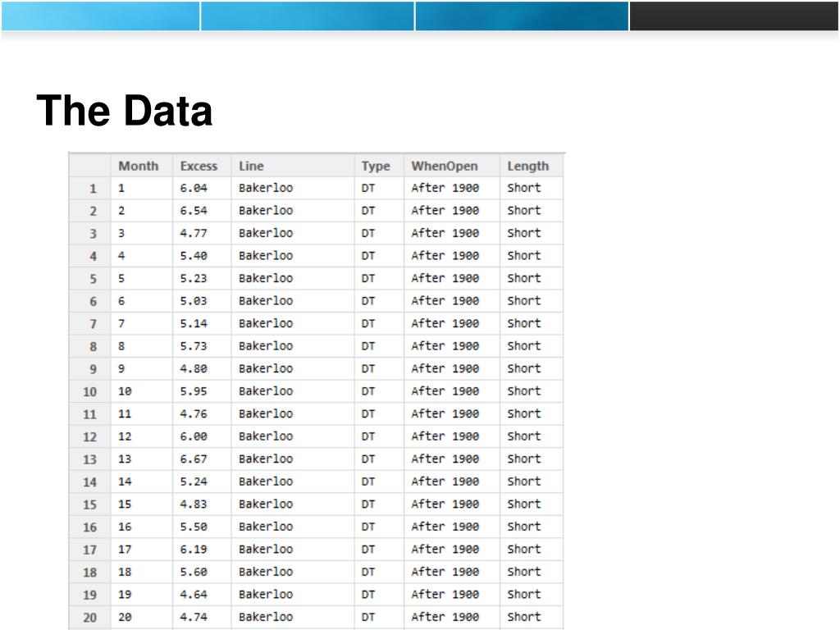Click Excess value 5.50

pyautogui.click(x=194, y=527)
